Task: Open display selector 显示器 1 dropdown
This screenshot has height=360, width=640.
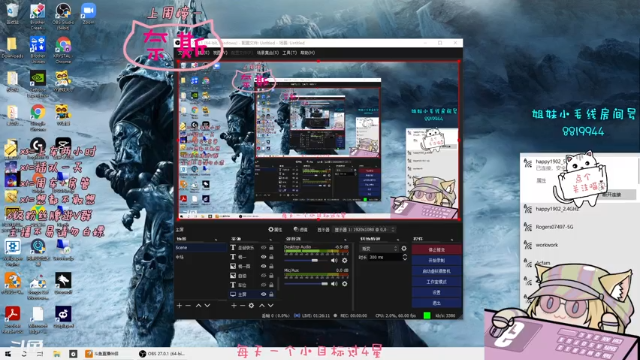Action: tap(364, 229)
